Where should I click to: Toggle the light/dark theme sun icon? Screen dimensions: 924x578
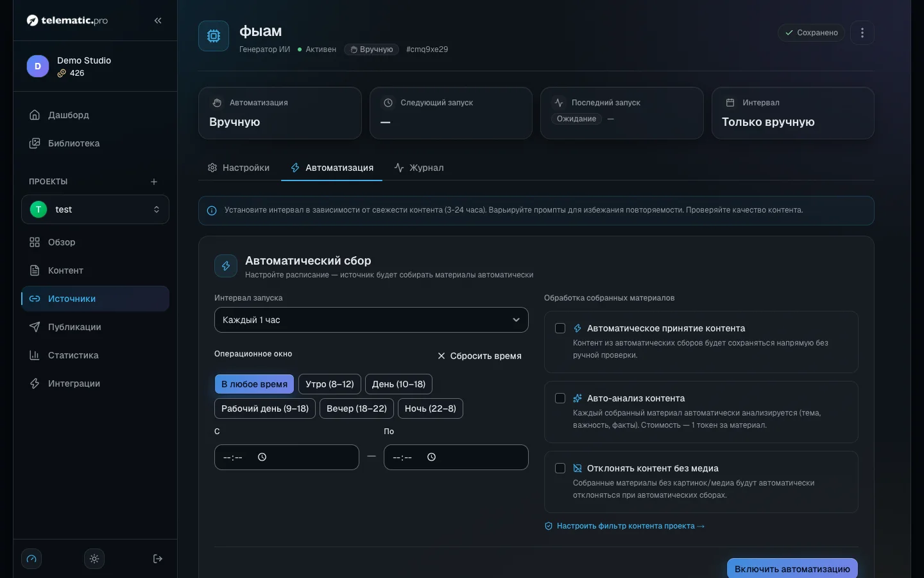pos(94,559)
